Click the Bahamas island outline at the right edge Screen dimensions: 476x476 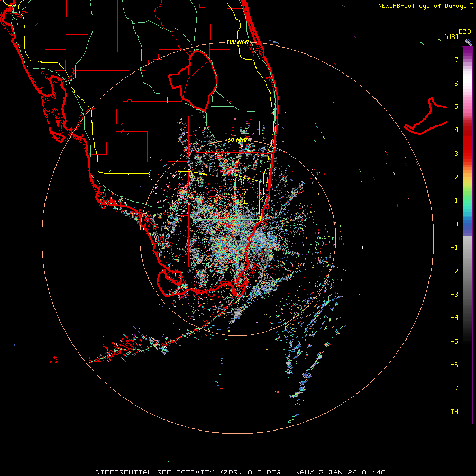426,116
